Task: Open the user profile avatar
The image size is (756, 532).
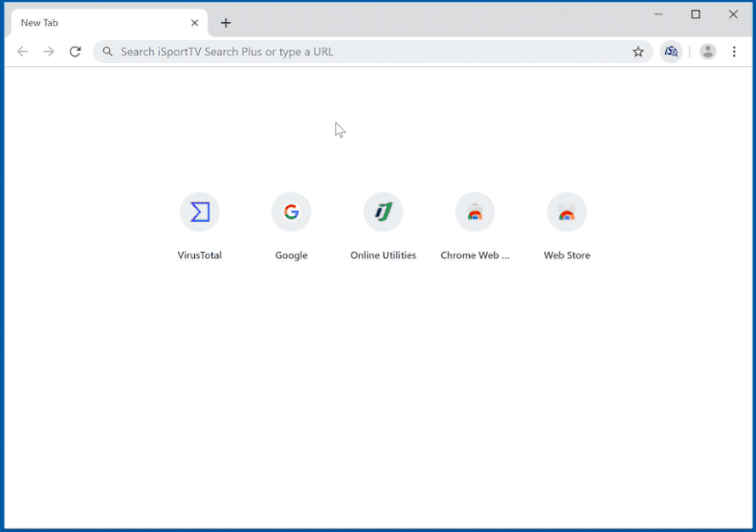Action: pyautogui.click(x=707, y=52)
